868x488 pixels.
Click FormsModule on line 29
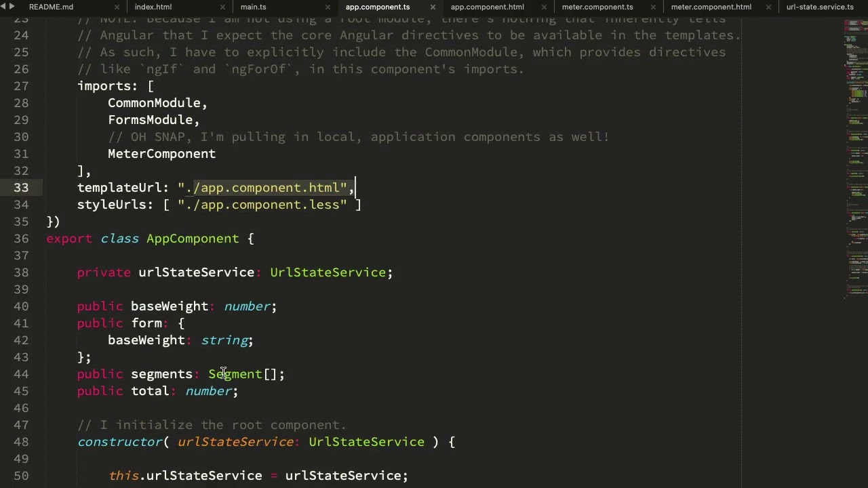click(x=150, y=120)
